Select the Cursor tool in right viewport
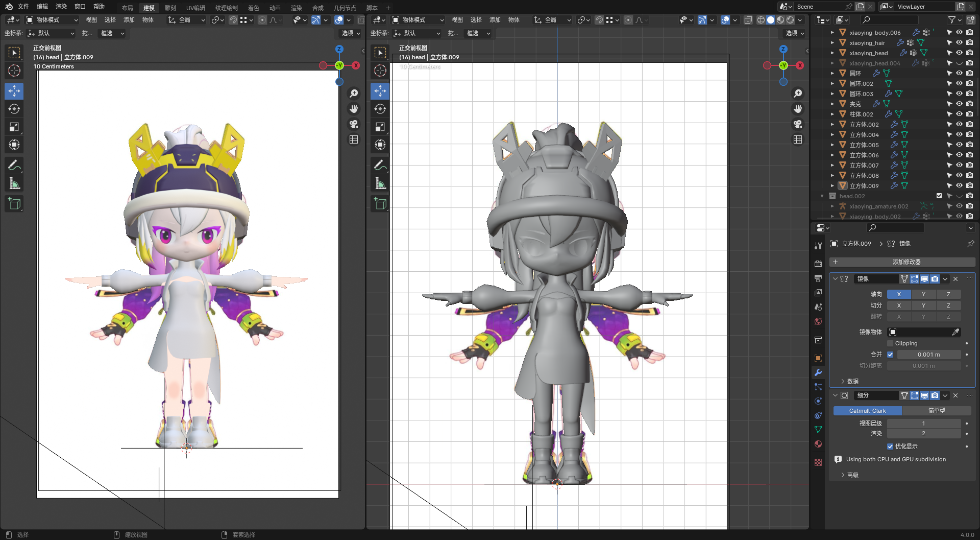The width and height of the screenshot is (980, 540). 380,71
